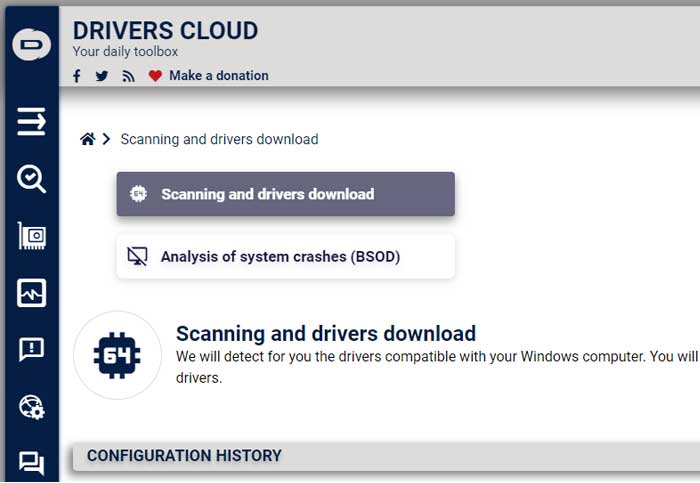This screenshot has height=483, width=700.
Task: Open the magnifier check scan icon
Action: [x=31, y=179]
